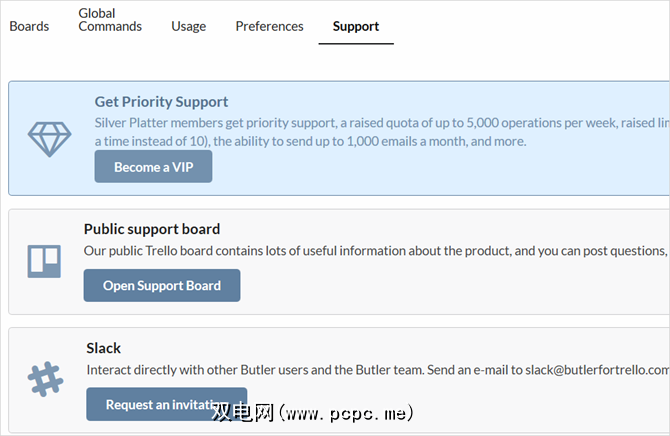Viewport: 670px width, 436px height.
Task: Open the Preferences tab
Action: click(x=269, y=26)
